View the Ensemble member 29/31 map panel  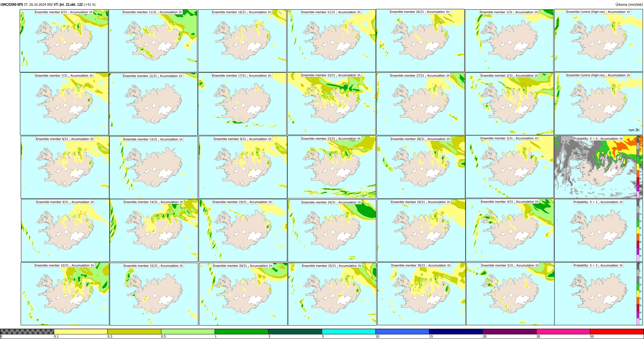pos(421,230)
